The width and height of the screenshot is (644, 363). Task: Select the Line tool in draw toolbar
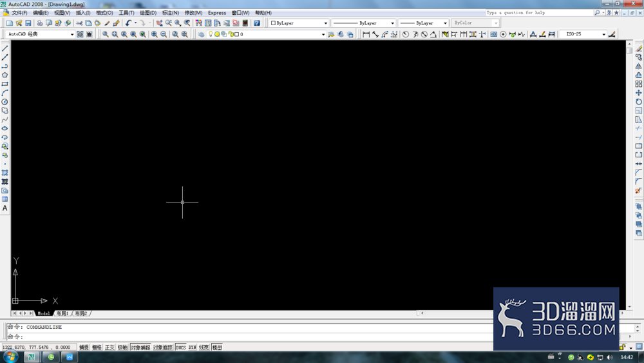point(5,48)
